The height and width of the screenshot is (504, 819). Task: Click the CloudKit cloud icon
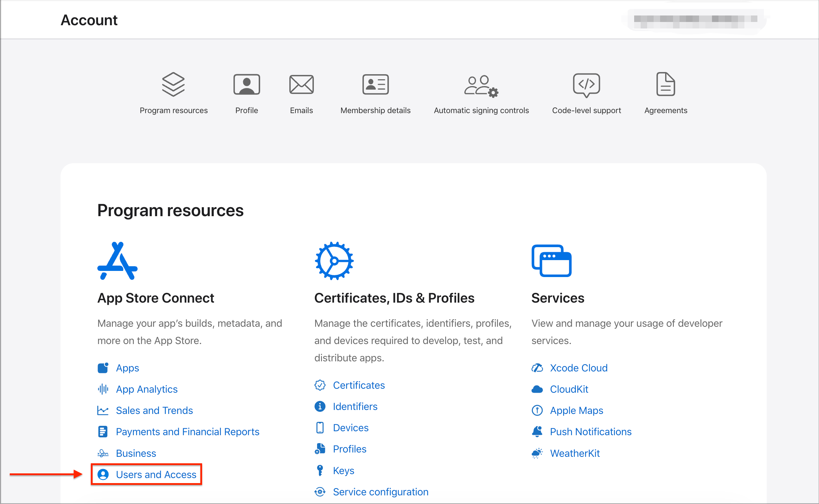click(537, 389)
